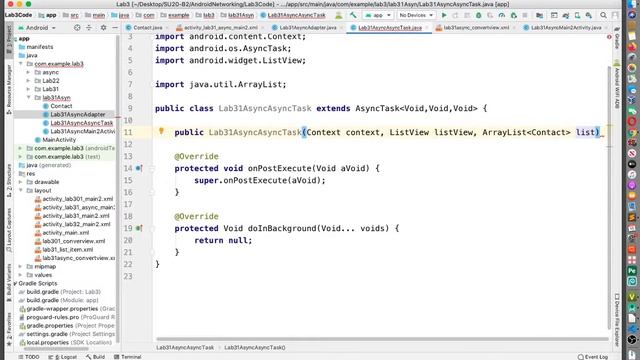Expand the Lab22 package folder

click(29, 81)
